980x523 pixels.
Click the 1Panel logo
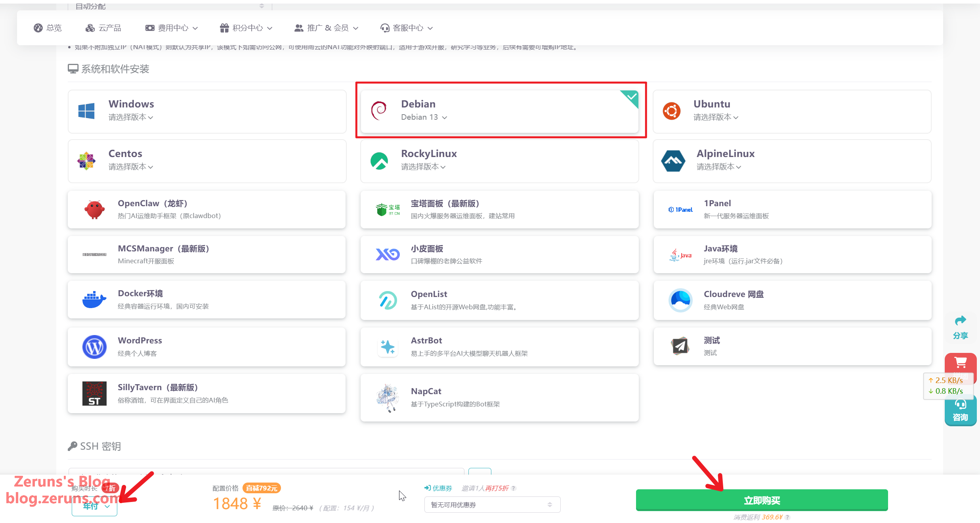click(680, 210)
